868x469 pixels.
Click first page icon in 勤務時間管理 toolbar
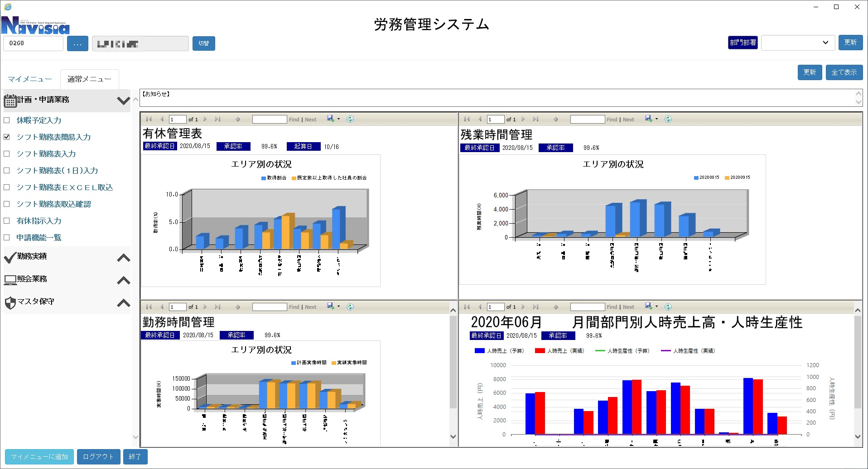[149, 307]
